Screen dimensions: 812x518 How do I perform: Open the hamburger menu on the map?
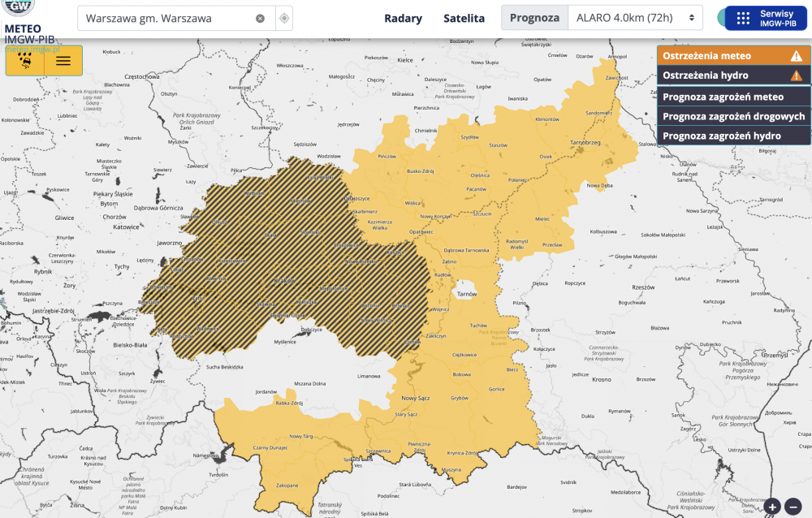tap(63, 61)
